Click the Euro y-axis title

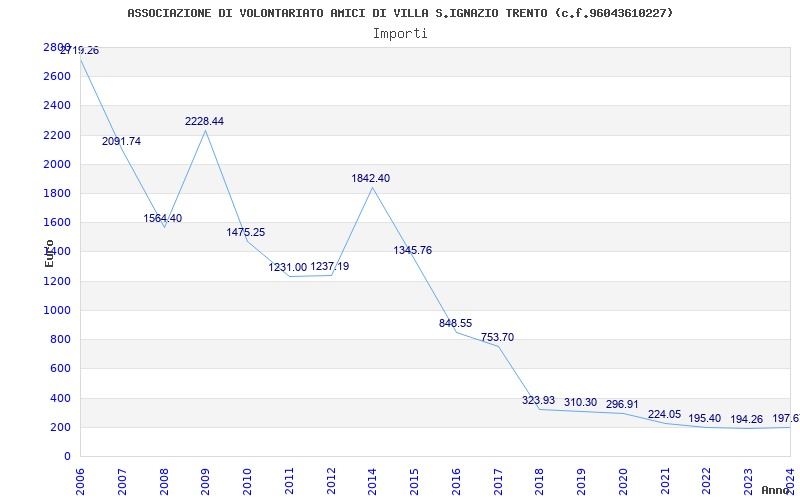pos(49,254)
